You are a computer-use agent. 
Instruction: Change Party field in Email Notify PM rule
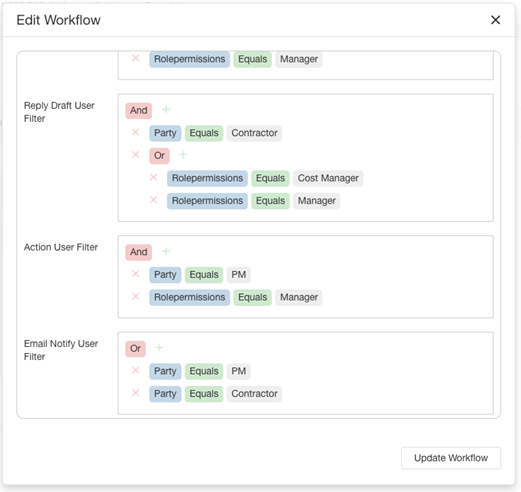click(x=165, y=371)
